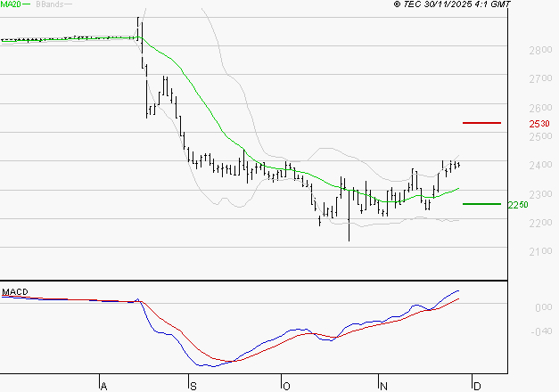Image resolution: width=559 pixels, height=392 pixels.
Task: Select the N month marker on the time axis
Action: tap(382, 386)
